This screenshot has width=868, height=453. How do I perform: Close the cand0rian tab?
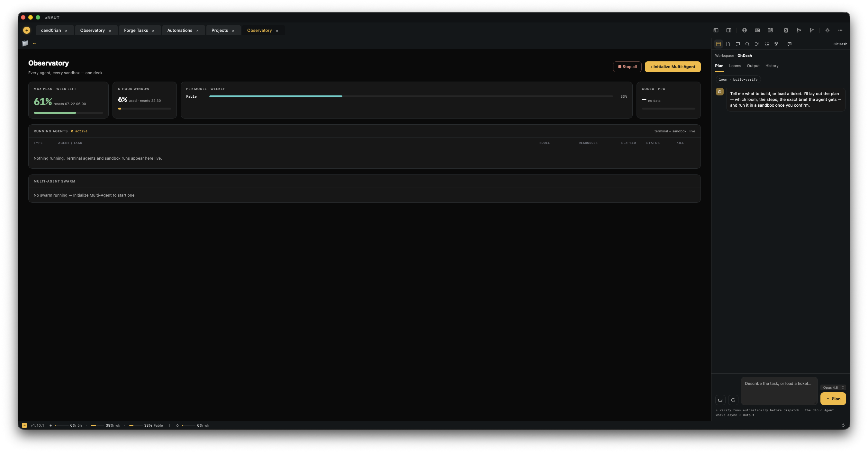point(66,31)
